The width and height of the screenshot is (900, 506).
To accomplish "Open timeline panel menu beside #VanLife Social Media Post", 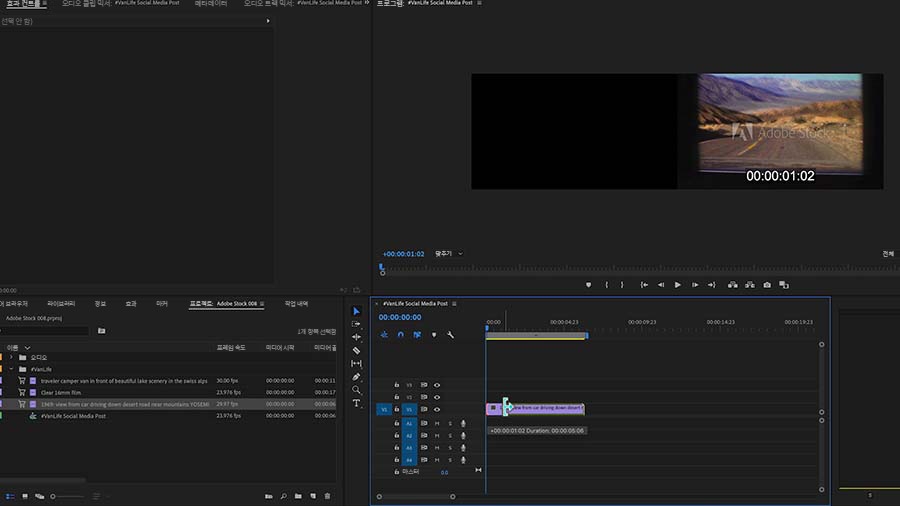I will click(x=454, y=303).
